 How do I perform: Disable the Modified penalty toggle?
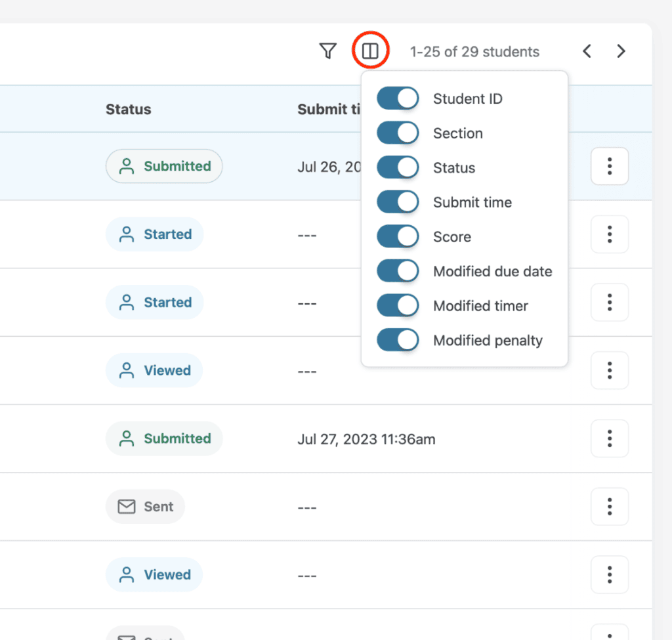[398, 340]
